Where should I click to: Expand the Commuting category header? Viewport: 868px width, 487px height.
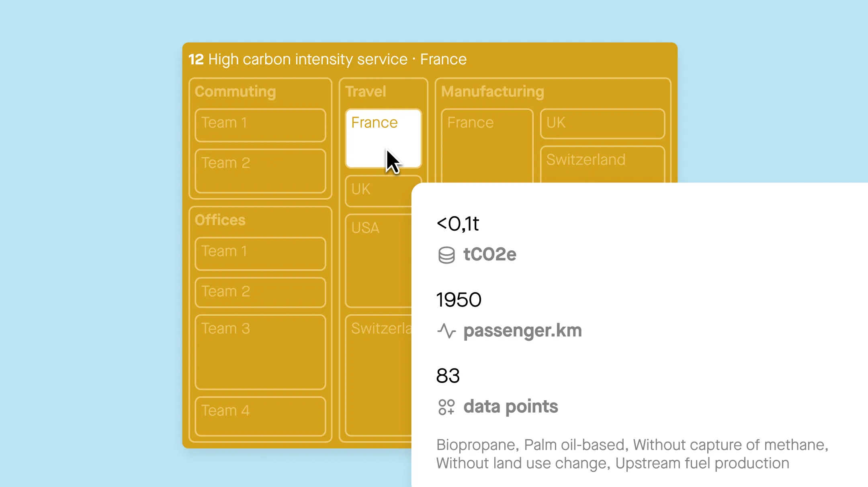[x=235, y=92]
